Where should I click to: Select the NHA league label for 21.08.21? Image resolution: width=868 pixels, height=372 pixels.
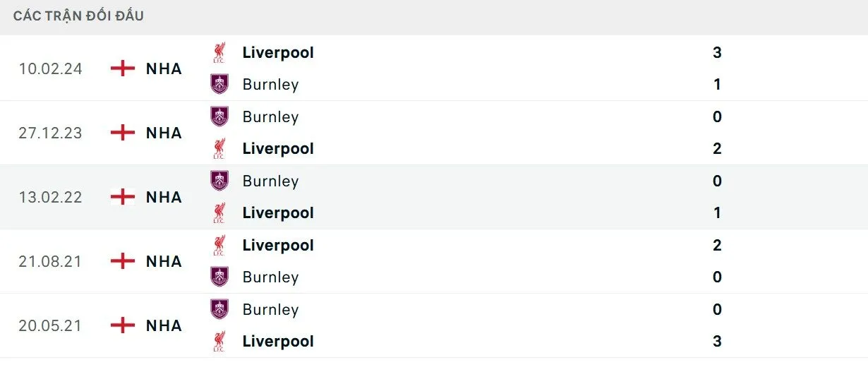164,261
